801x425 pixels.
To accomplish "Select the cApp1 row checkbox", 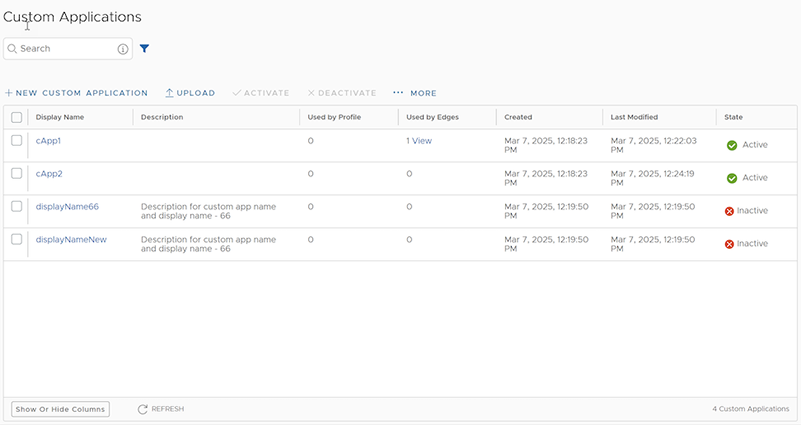I will 17,141.
